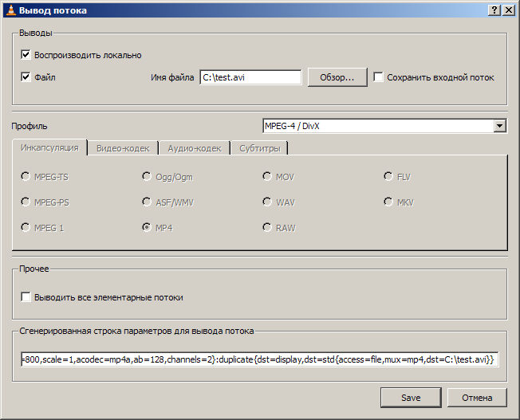Choose the MKV encapsulation radio button
This screenshot has height=420, width=520.
pos(388,202)
